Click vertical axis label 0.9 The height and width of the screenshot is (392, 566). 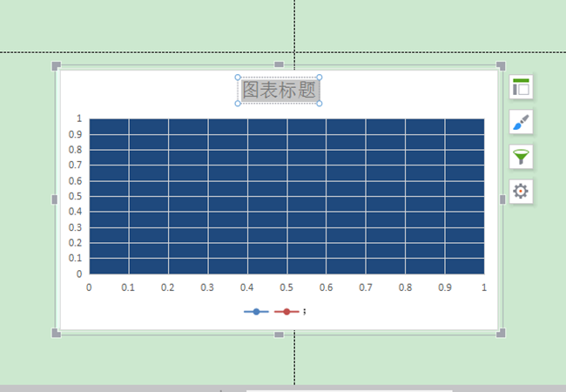pyautogui.click(x=75, y=134)
